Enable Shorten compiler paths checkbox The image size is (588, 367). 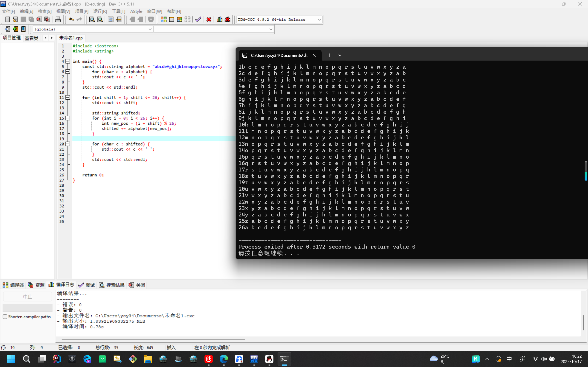[x=5, y=317]
